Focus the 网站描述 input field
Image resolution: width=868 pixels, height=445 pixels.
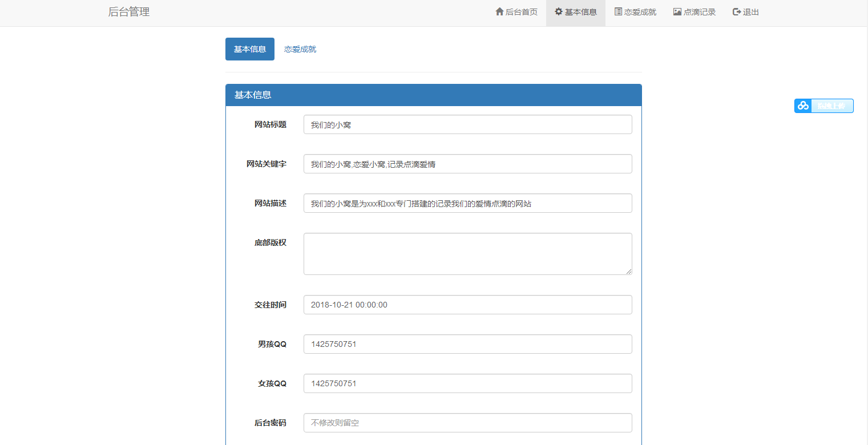pyautogui.click(x=468, y=203)
